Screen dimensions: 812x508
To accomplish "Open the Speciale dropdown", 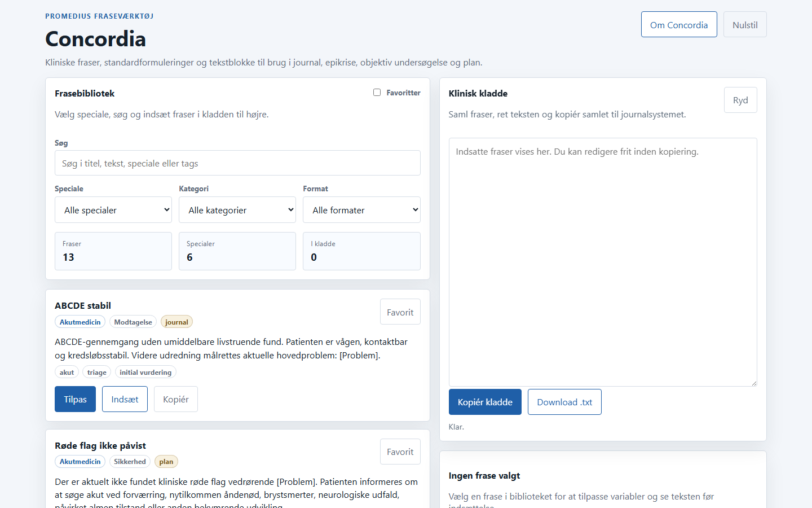I will (x=113, y=210).
